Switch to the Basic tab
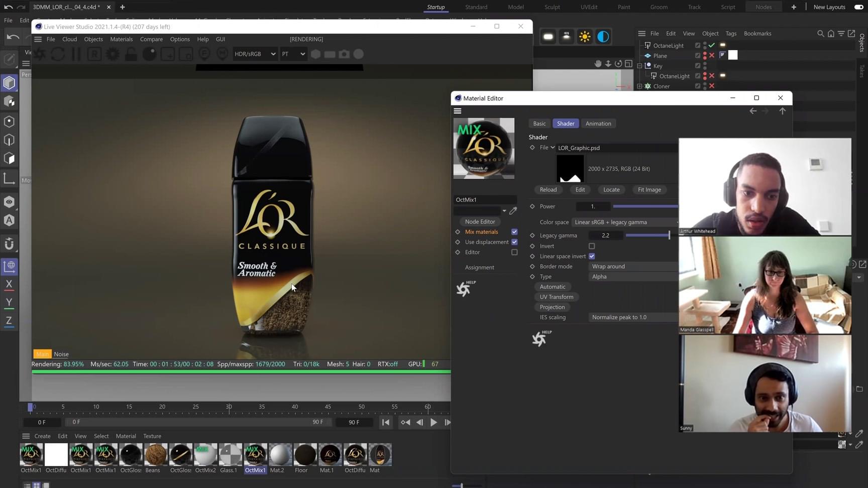868x488 pixels. pos(539,124)
